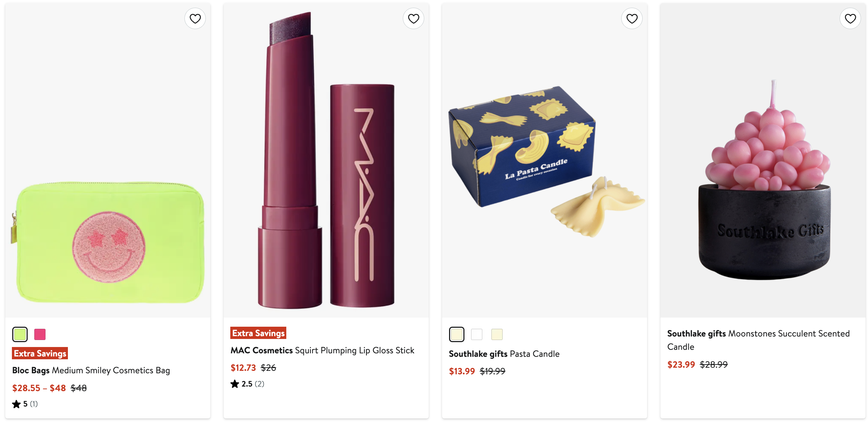Select first cream swatch for Pasta Candle

[x=457, y=334]
